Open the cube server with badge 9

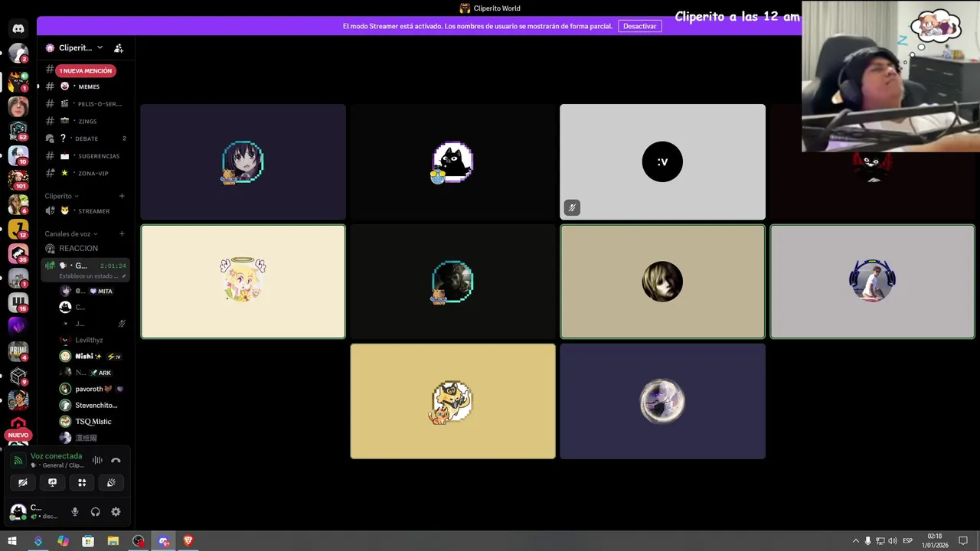pyautogui.click(x=18, y=376)
